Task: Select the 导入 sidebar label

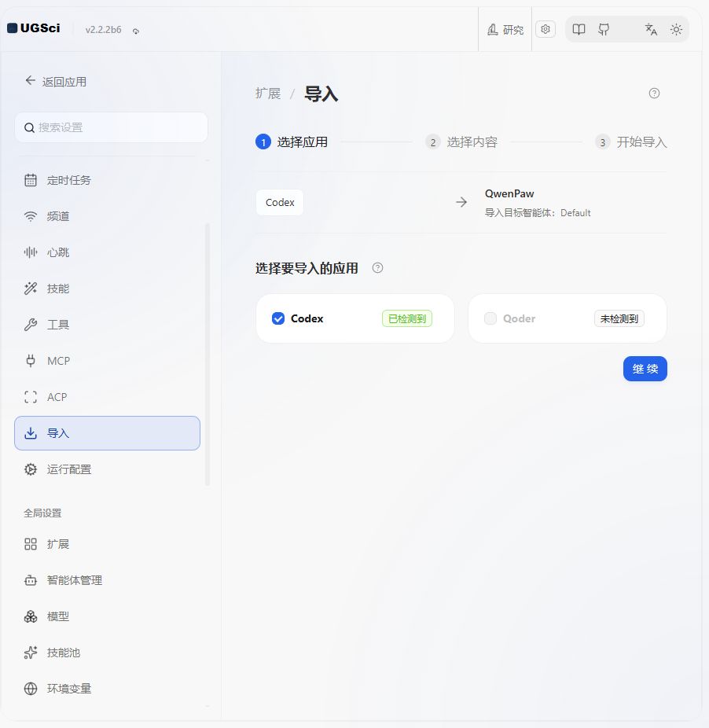Action: (x=58, y=434)
